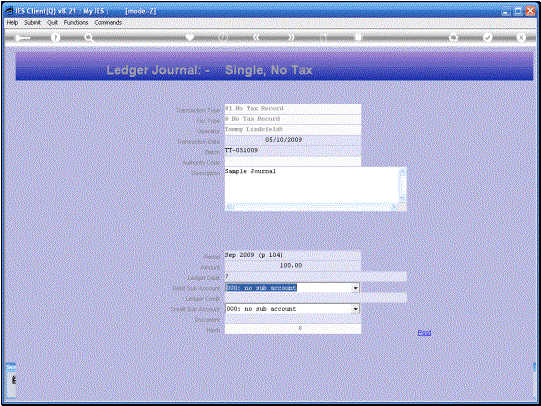
Task: Expand the Credit Sub Account dropdown
Action: point(355,309)
